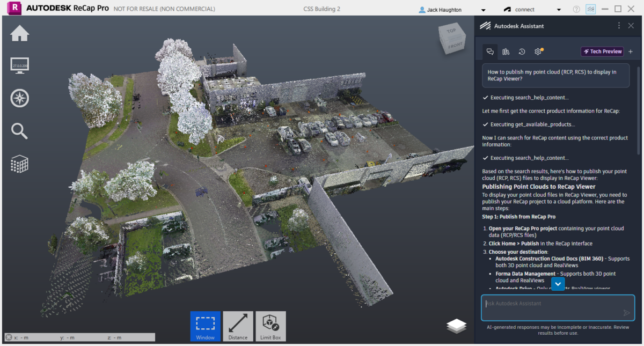Open the Navigation compass tool
This screenshot has height=346, width=644.
pos(20,98)
